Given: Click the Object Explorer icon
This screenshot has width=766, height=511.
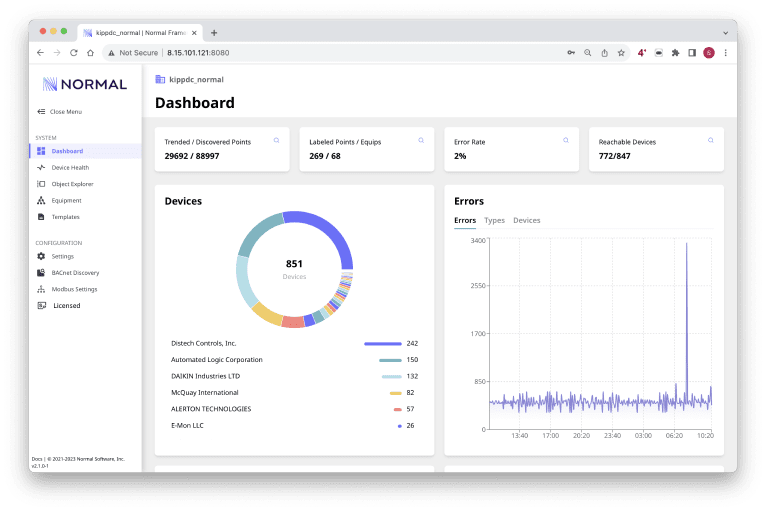Looking at the screenshot, I should click(x=41, y=184).
